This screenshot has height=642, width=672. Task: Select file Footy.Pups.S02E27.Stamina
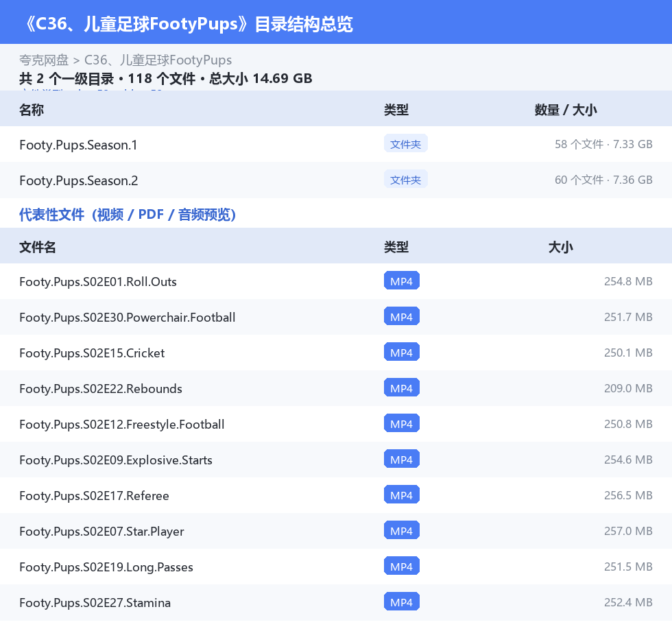pos(95,603)
